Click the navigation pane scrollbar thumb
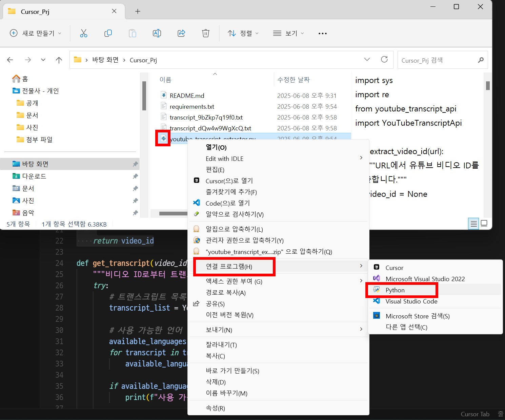The height and width of the screenshot is (420, 505). [x=144, y=96]
